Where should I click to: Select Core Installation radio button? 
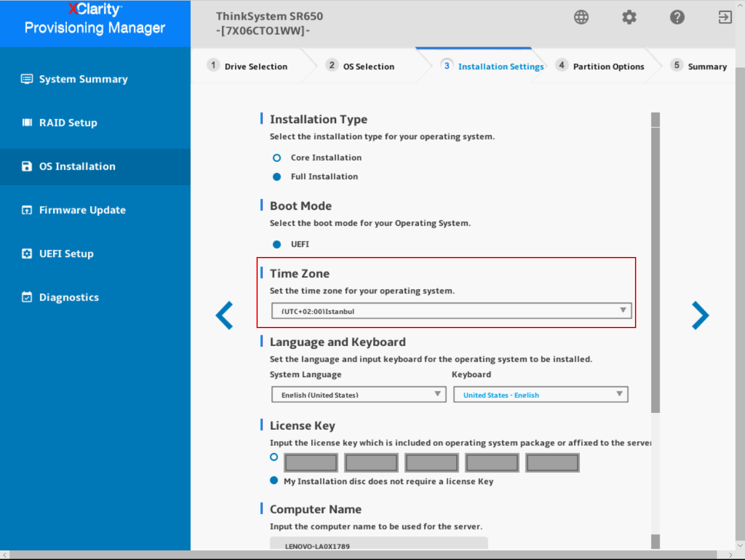click(x=276, y=158)
